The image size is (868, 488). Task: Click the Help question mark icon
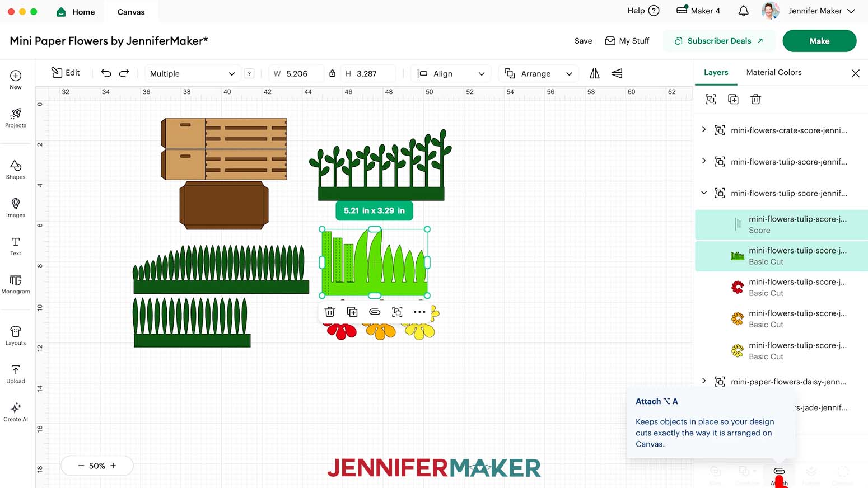tap(654, 11)
